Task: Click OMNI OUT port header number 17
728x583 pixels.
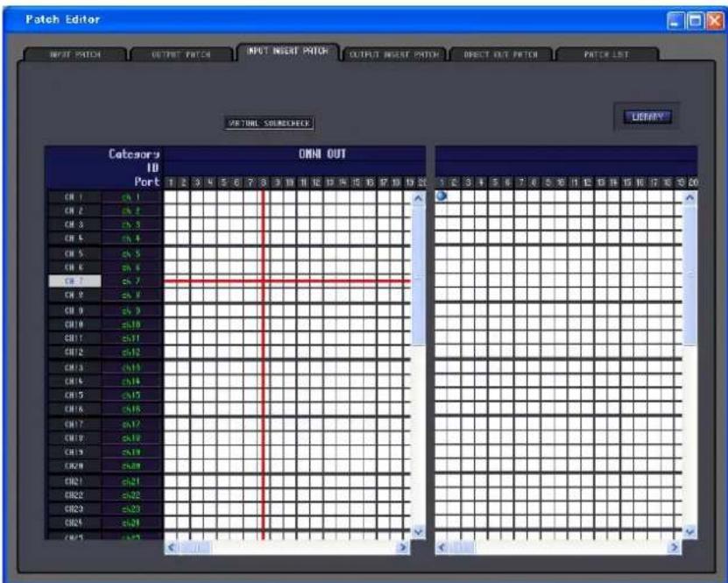Action: click(383, 182)
